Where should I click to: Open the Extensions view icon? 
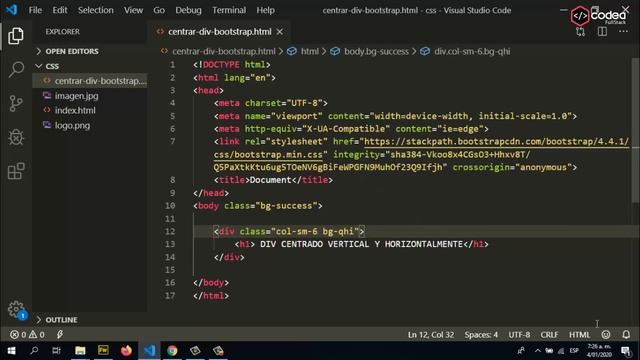pos(16,171)
